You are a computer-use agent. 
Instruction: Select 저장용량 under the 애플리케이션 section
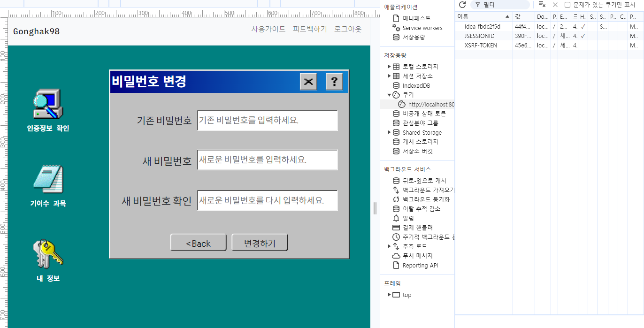point(409,37)
